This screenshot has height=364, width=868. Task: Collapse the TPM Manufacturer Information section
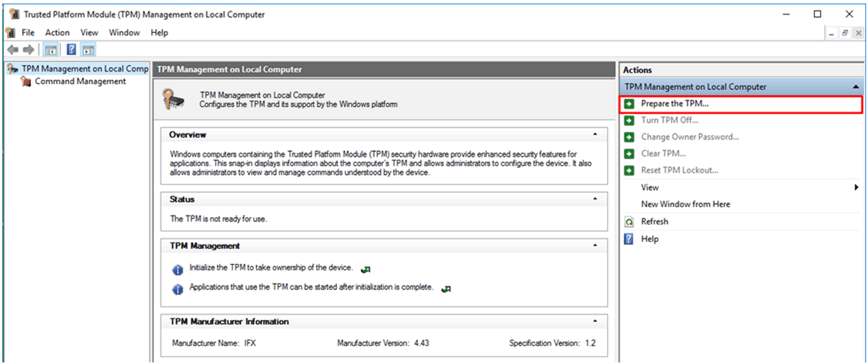(595, 321)
